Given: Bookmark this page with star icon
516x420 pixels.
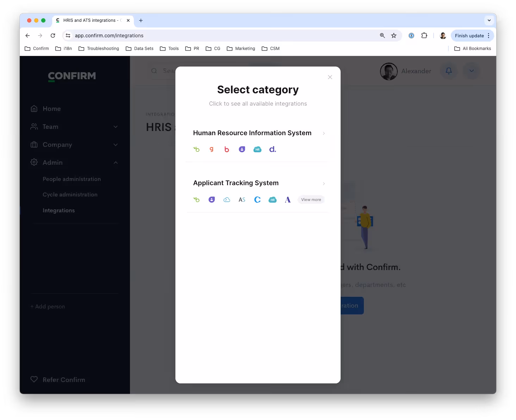Looking at the screenshot, I should tap(394, 36).
